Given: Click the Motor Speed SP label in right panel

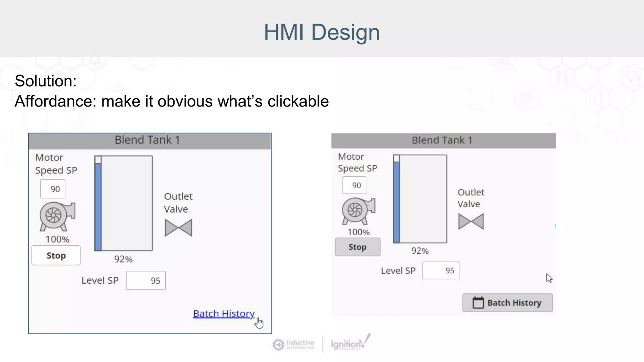Looking at the screenshot, I should [357, 162].
